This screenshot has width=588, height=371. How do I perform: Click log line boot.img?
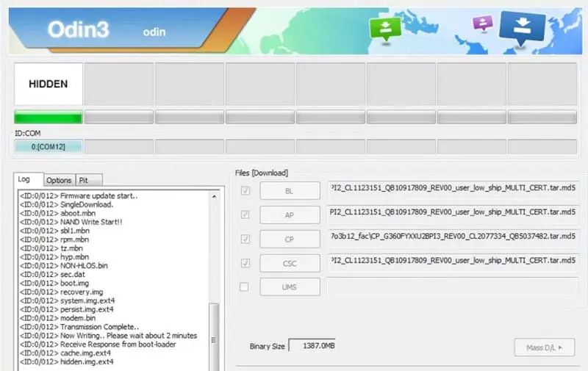tap(54, 283)
